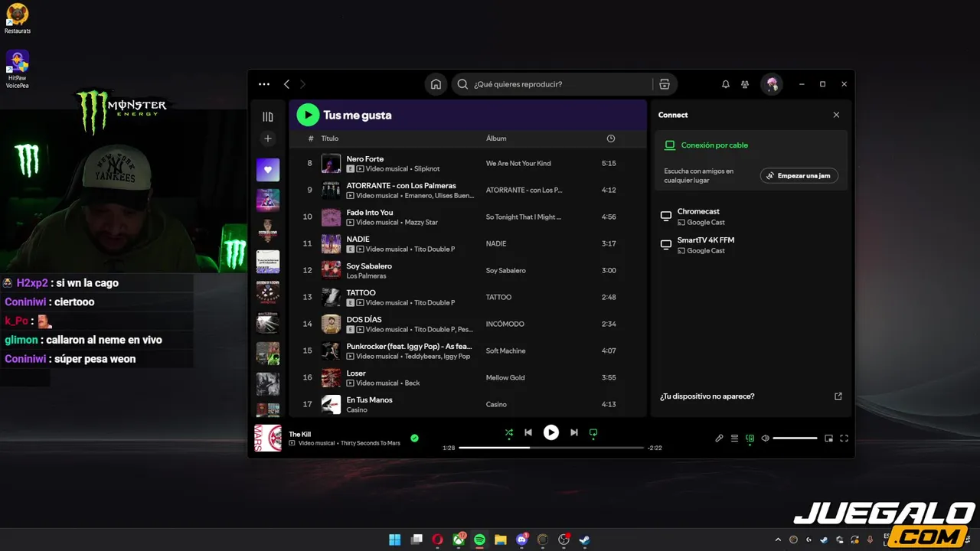Open album 'Mellow Gold'
This screenshot has width=980, height=551.
505,377
